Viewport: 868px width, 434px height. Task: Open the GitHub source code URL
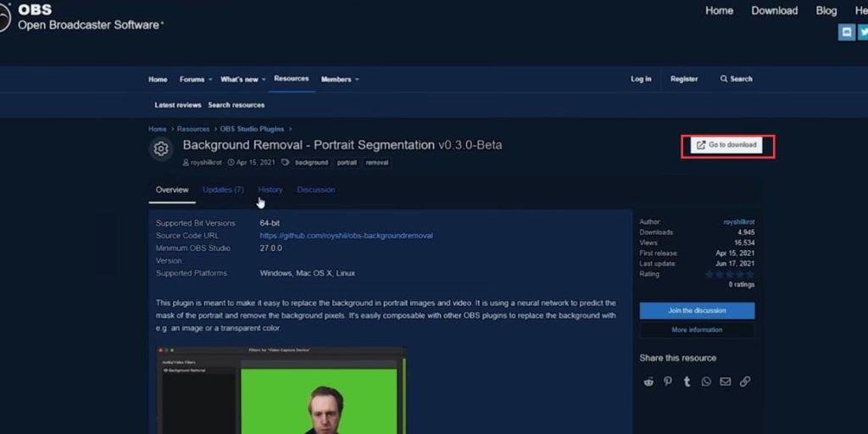pos(346,236)
